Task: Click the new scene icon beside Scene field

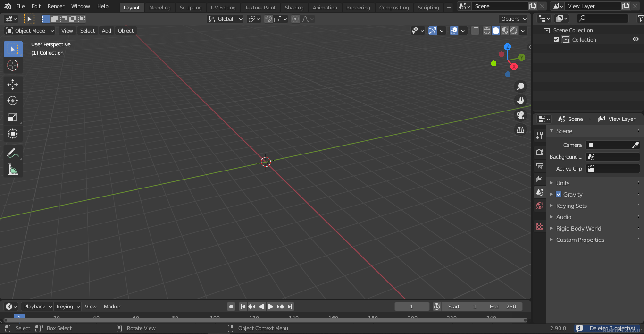Action: pos(533,6)
